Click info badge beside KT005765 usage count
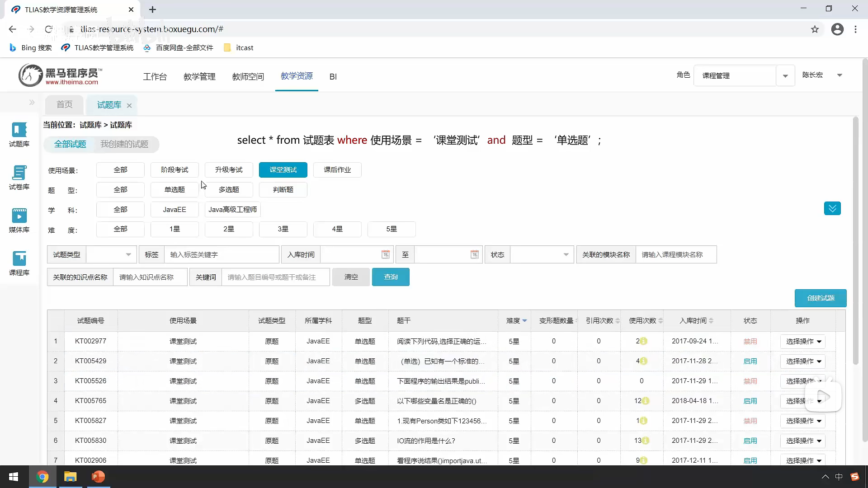Viewport: 868px width, 488px height. coord(646,401)
